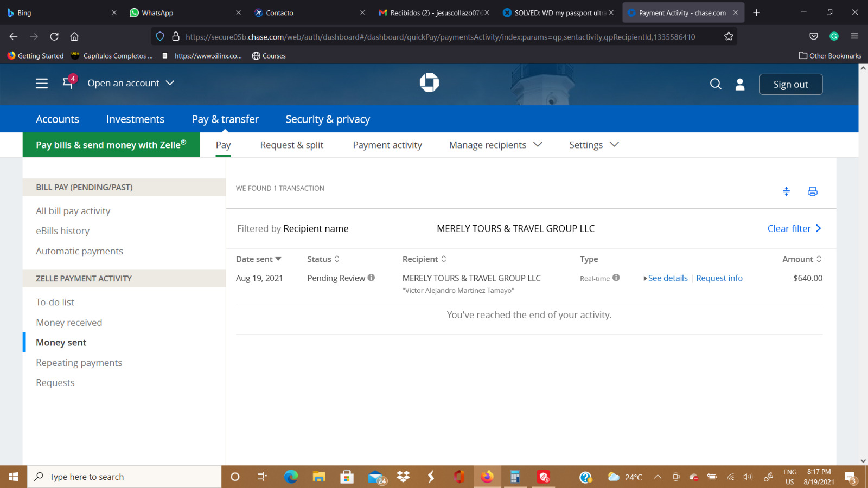Sort by Status column
Image resolution: width=868 pixels, height=488 pixels.
(x=323, y=259)
